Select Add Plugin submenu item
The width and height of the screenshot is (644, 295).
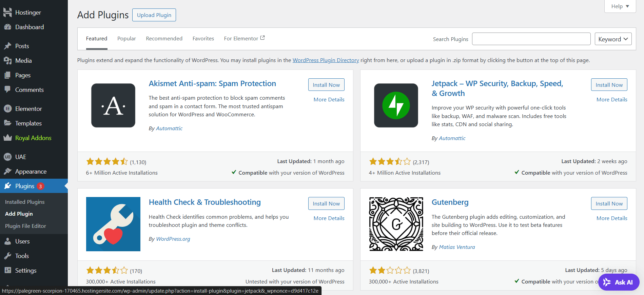coord(19,214)
